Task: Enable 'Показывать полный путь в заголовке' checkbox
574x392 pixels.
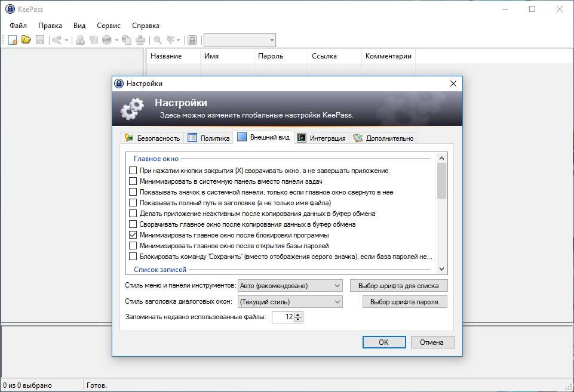Action: [x=133, y=203]
